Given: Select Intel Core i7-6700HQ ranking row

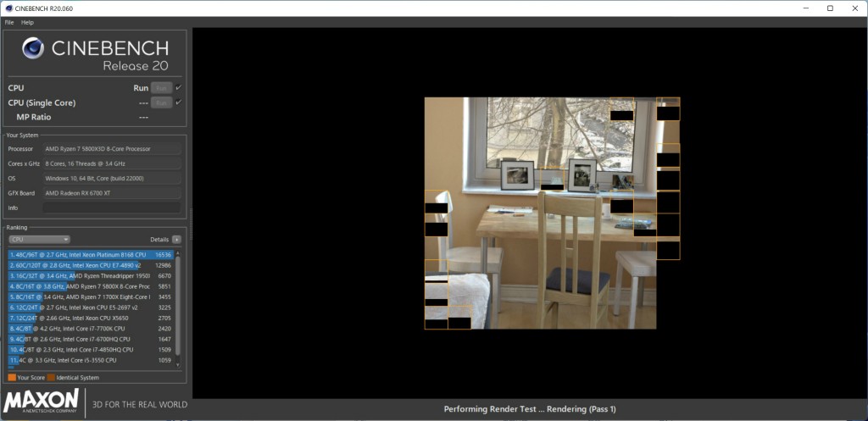Looking at the screenshot, I should click(90, 339).
